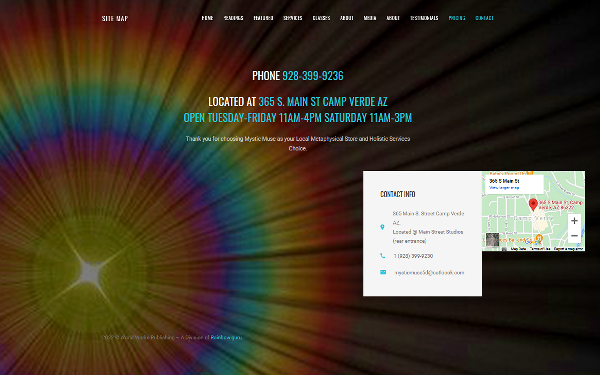The image size is (600, 375).
Task: Open the Rainbowguru footer link
Action: point(226,337)
